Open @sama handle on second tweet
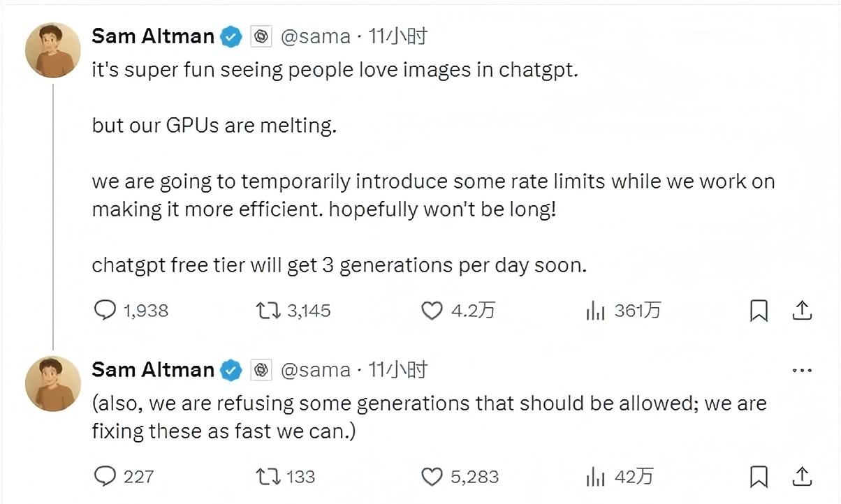The image size is (841, 504). 315,370
